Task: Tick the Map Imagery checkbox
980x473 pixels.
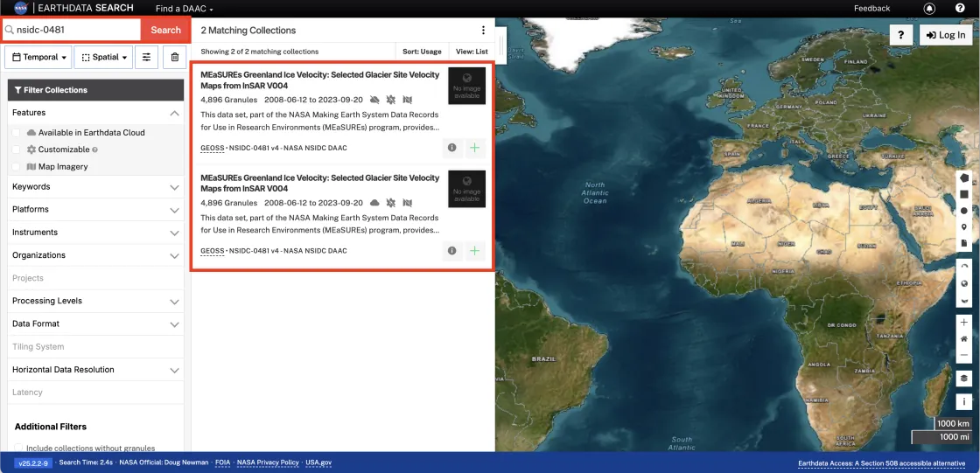Action: [x=16, y=167]
